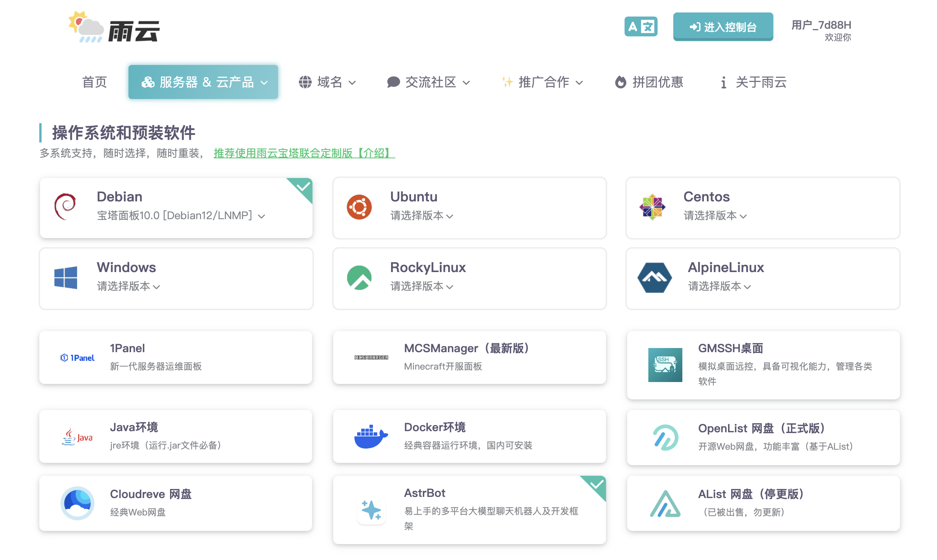Open Windows 请选择版本 dropdown
Screen dimensions: 937x560
pyautogui.click(x=128, y=286)
